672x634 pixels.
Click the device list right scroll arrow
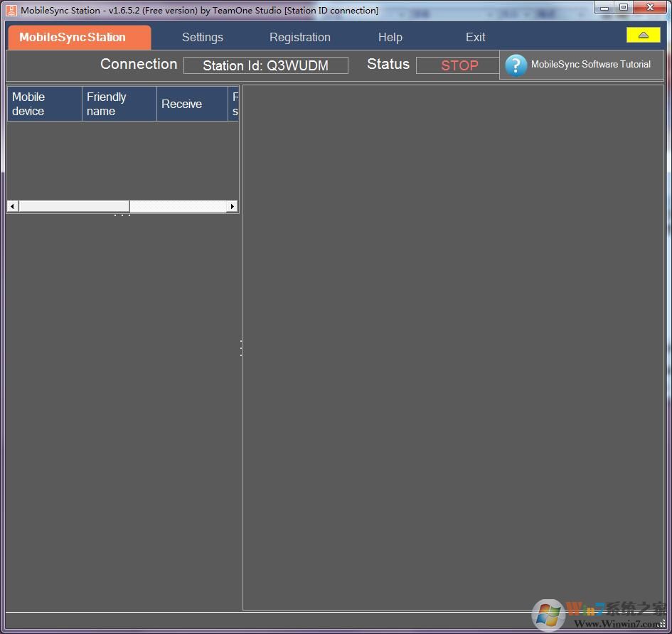tap(233, 207)
